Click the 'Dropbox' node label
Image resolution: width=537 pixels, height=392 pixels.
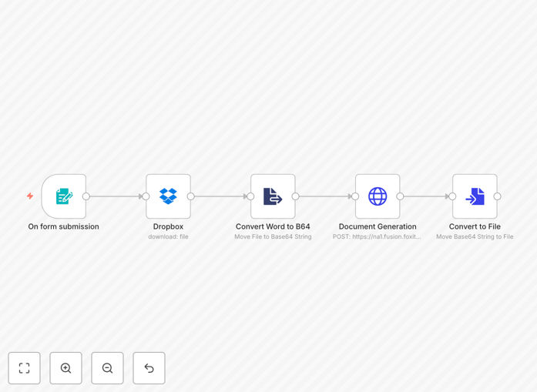click(168, 226)
